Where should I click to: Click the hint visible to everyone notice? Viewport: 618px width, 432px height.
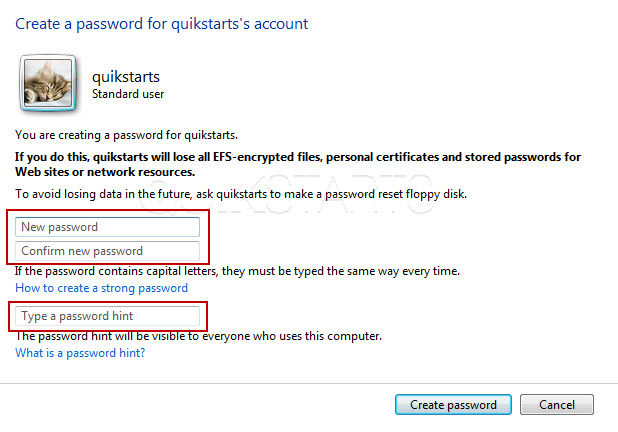[199, 336]
